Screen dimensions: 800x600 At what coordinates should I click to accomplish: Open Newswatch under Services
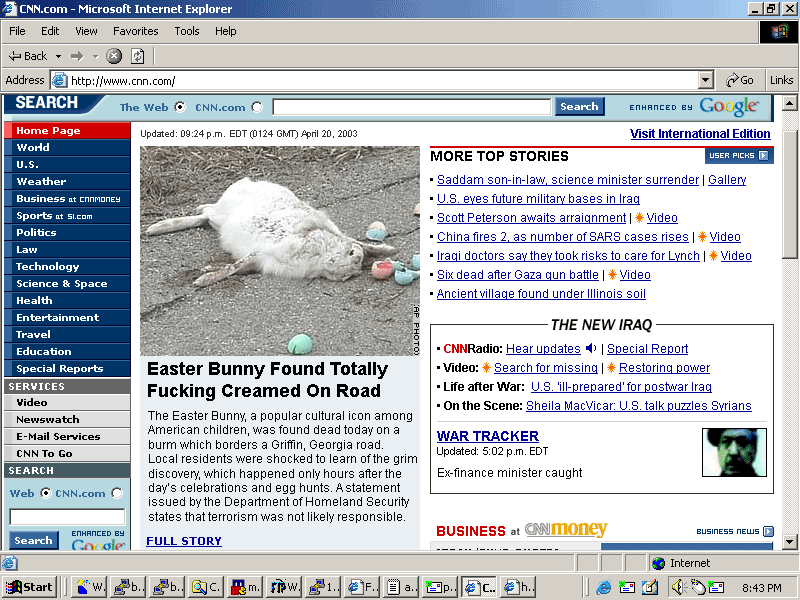67,419
